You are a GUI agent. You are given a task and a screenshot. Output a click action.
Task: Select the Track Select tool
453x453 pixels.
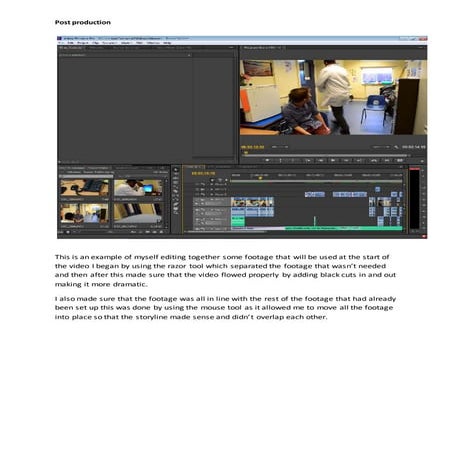(x=176, y=174)
